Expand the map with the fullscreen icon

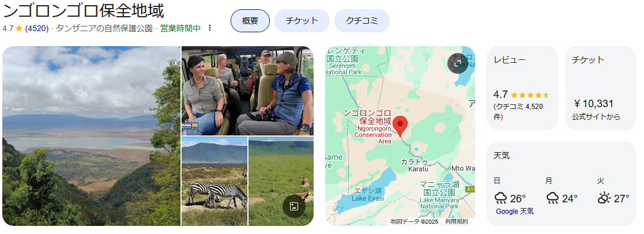pos(457,63)
